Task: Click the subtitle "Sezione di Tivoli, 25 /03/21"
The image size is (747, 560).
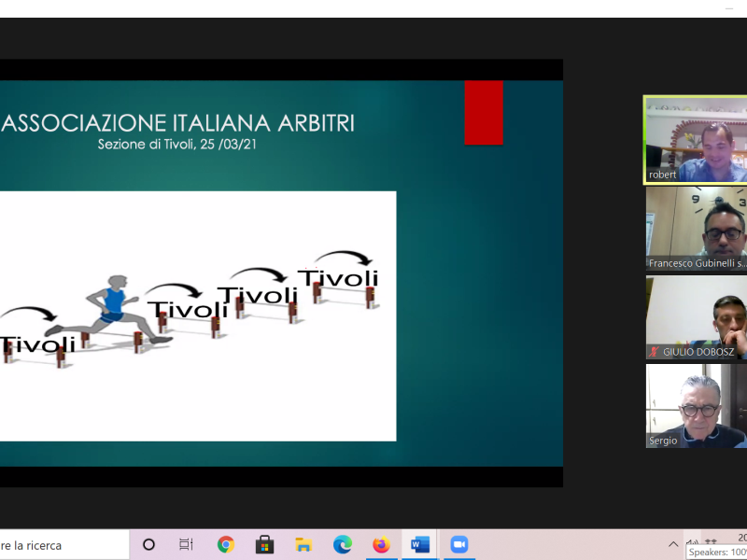Action: [x=177, y=145]
